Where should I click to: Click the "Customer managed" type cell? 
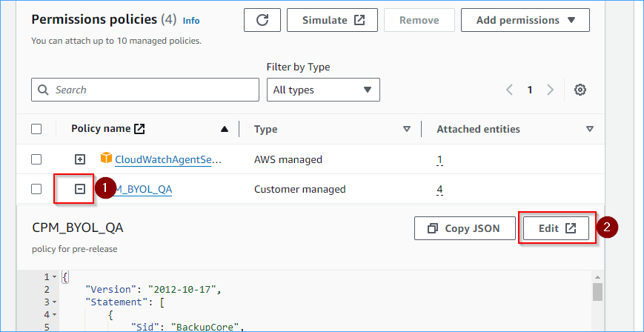300,189
